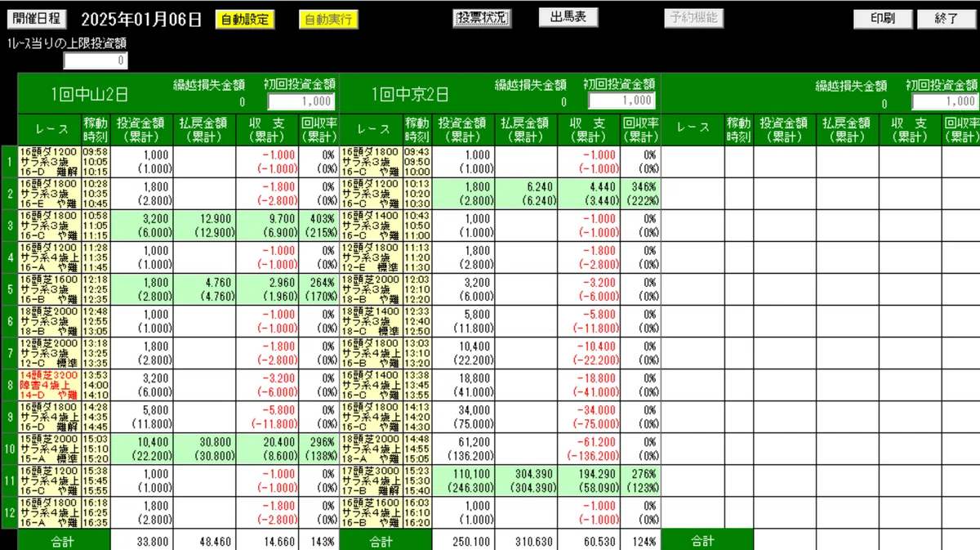This screenshot has height=550, width=980.
Task: Click the 印刷 print button
Action: coord(883,19)
